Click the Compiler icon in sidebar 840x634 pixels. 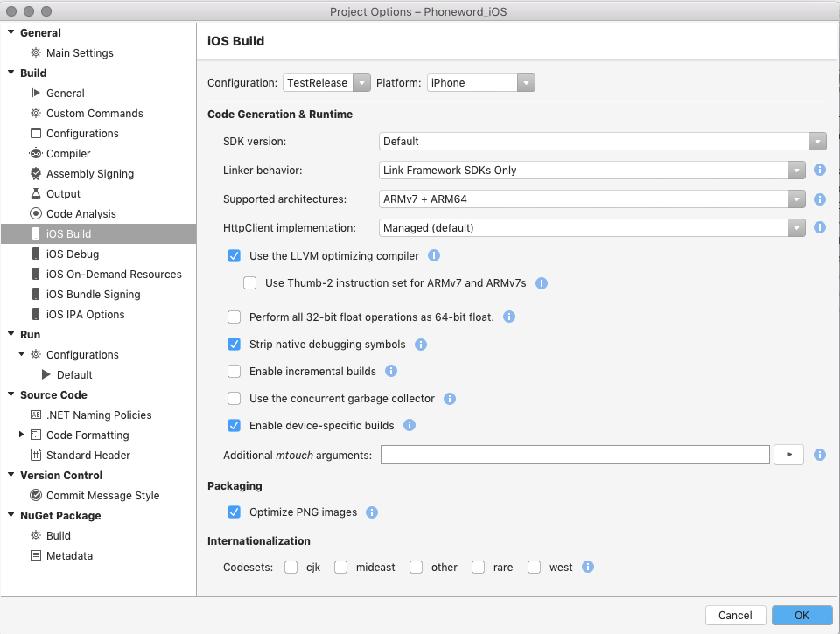(x=36, y=154)
